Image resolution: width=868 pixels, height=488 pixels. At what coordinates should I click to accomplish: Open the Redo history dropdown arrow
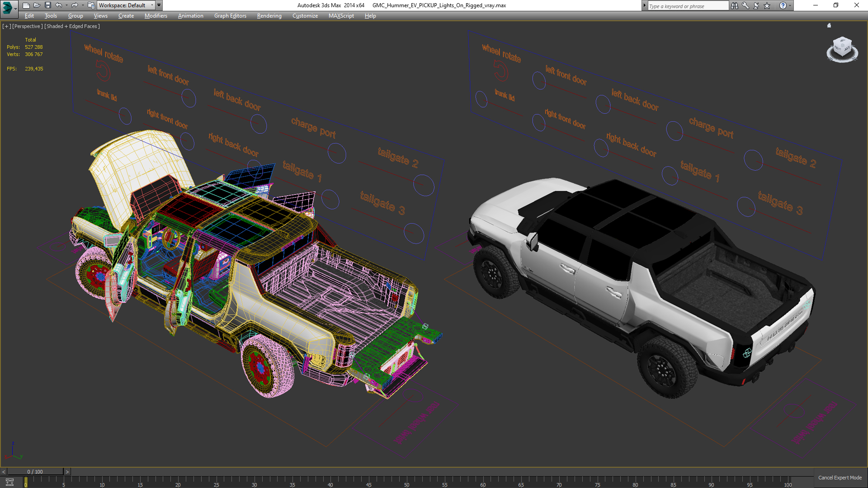[x=82, y=5]
